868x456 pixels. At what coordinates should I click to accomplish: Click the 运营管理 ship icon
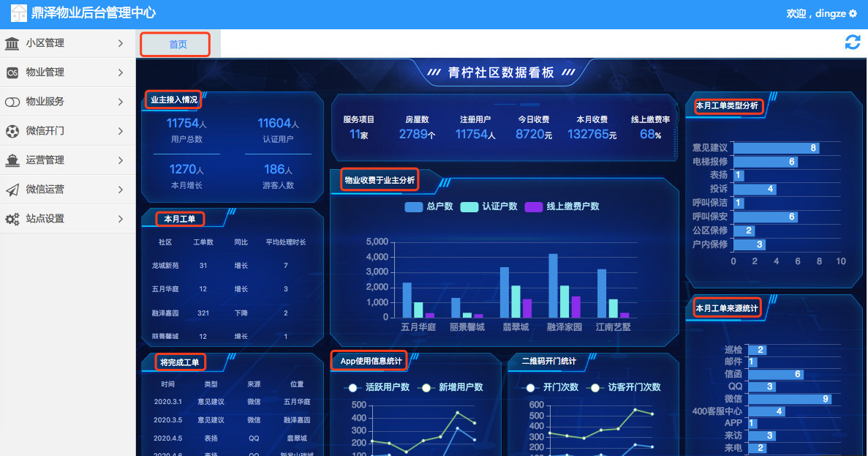coord(12,161)
